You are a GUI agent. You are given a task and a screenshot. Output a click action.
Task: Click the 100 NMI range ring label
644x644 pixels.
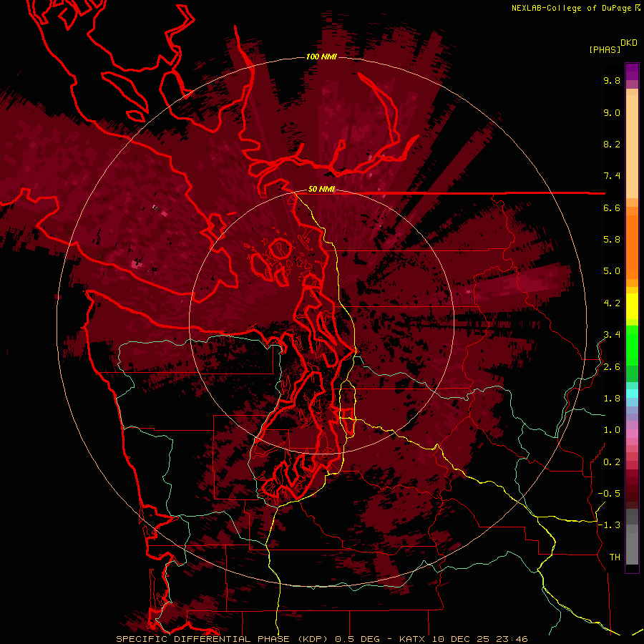[x=321, y=57]
